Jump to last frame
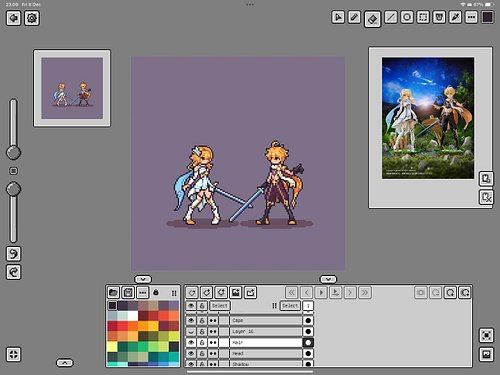Screen dimensions: 500x375 click(x=365, y=292)
